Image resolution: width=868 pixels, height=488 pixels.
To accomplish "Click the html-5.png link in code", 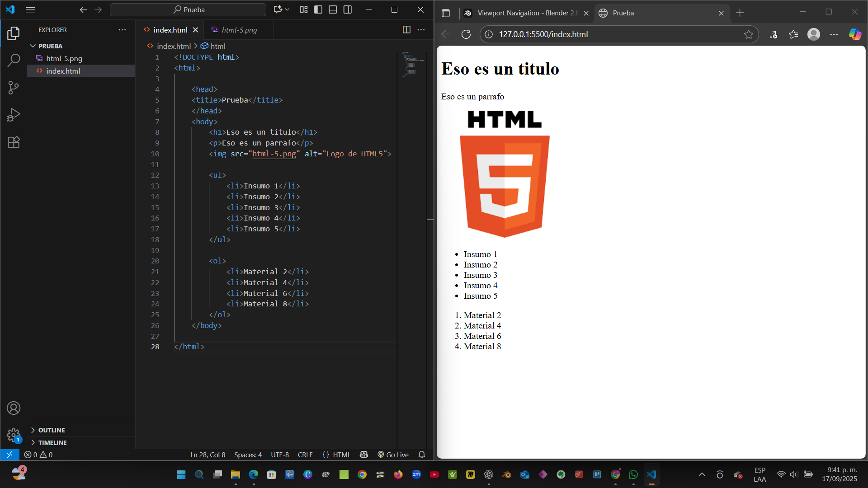I will pos(274,154).
